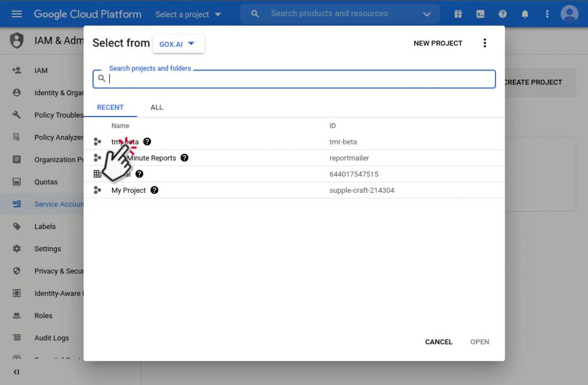The image size is (588, 385).
Task: Open the help question mark icon in header
Action: tap(502, 14)
